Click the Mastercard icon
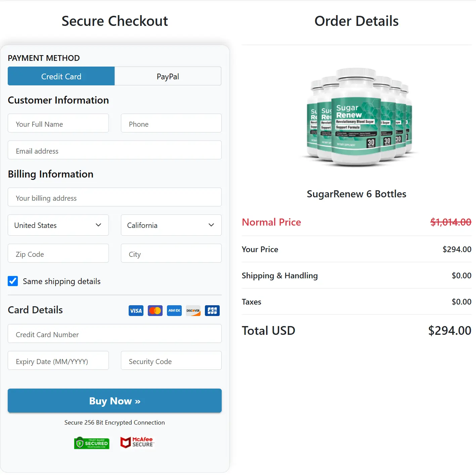The width and height of the screenshot is (476, 475). (155, 311)
